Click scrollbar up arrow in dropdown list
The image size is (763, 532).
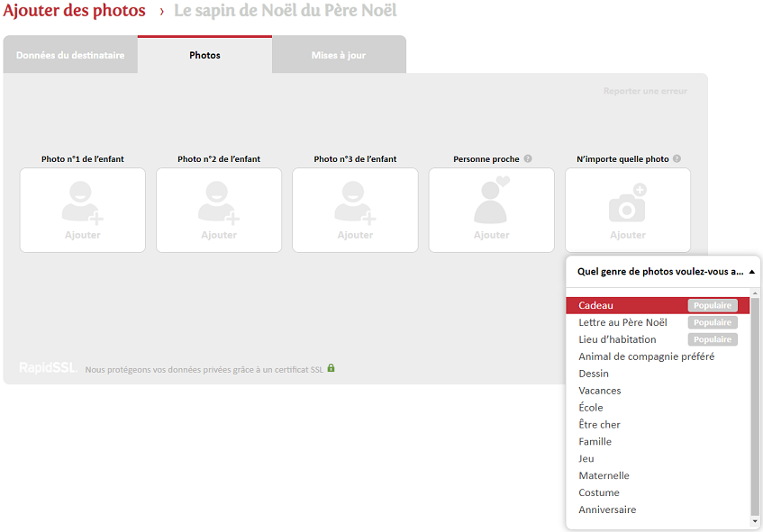755,293
